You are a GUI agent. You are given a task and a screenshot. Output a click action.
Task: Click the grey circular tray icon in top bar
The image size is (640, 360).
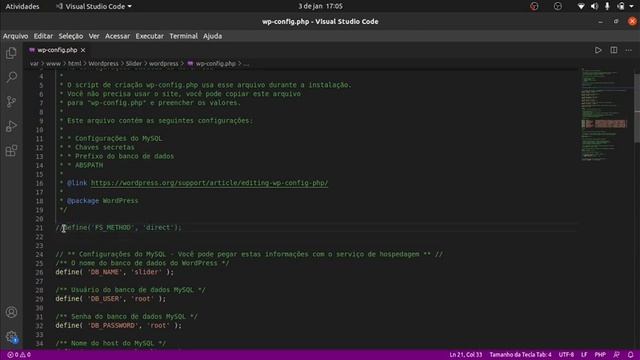pos(558,7)
